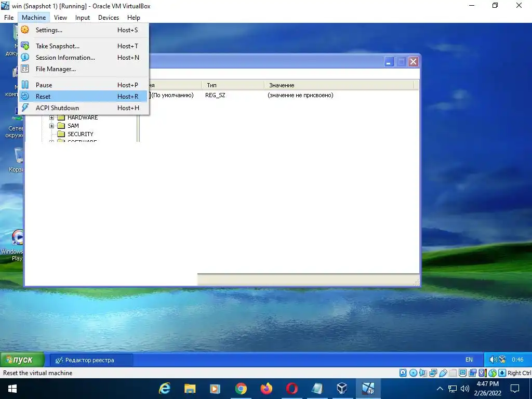Click the Тип column header
The image size is (532, 399).
[x=233, y=85]
